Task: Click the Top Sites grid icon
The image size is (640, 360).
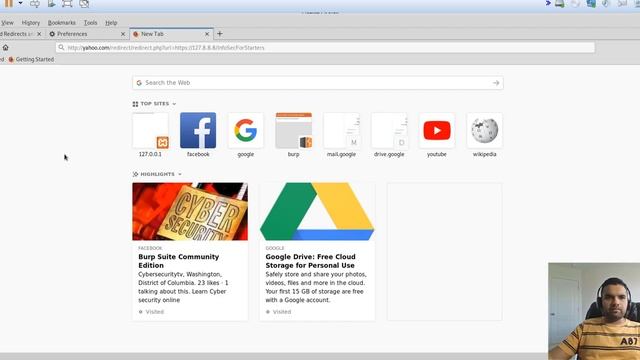Action: pos(135,104)
